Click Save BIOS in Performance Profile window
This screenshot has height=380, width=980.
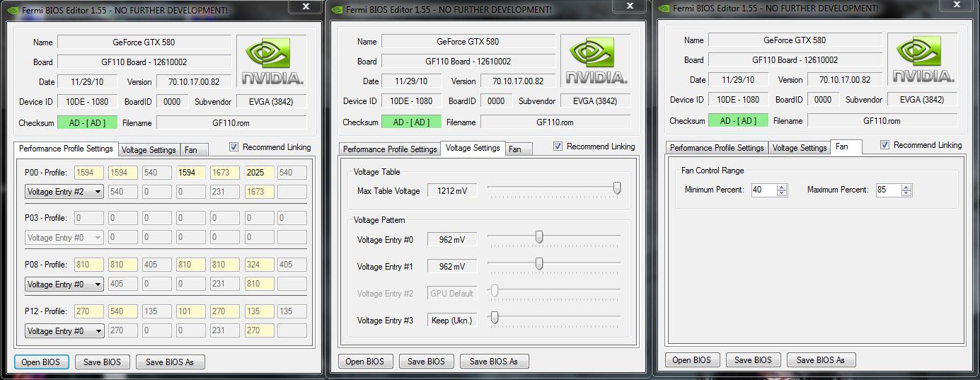(x=103, y=362)
